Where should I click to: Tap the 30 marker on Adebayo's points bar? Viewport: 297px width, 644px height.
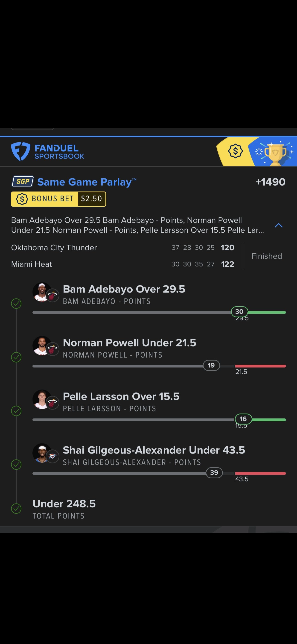[x=239, y=311]
